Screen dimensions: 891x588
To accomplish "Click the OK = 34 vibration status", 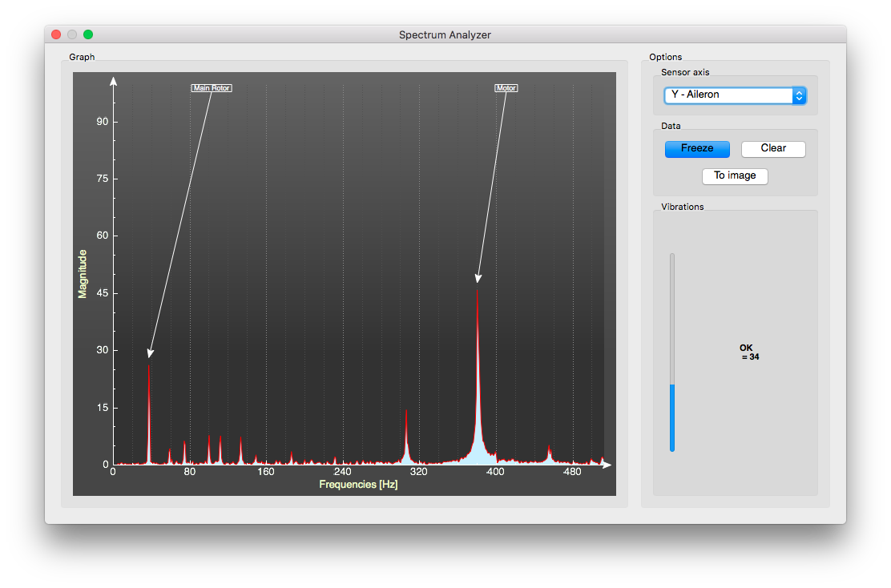I will click(x=749, y=352).
